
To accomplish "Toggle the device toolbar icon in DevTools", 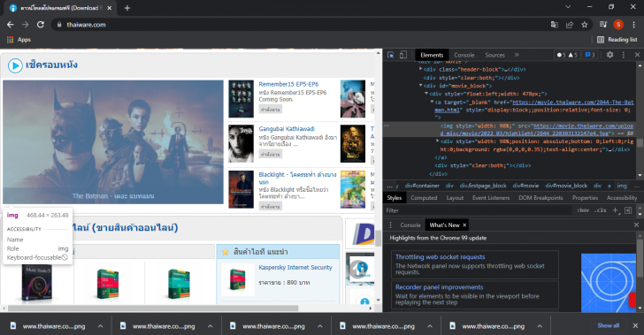I will coord(402,55).
